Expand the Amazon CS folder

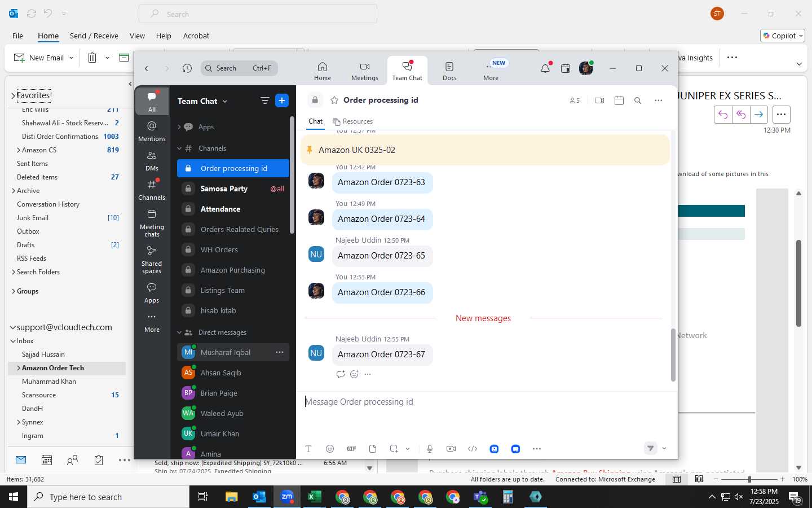[x=19, y=150]
